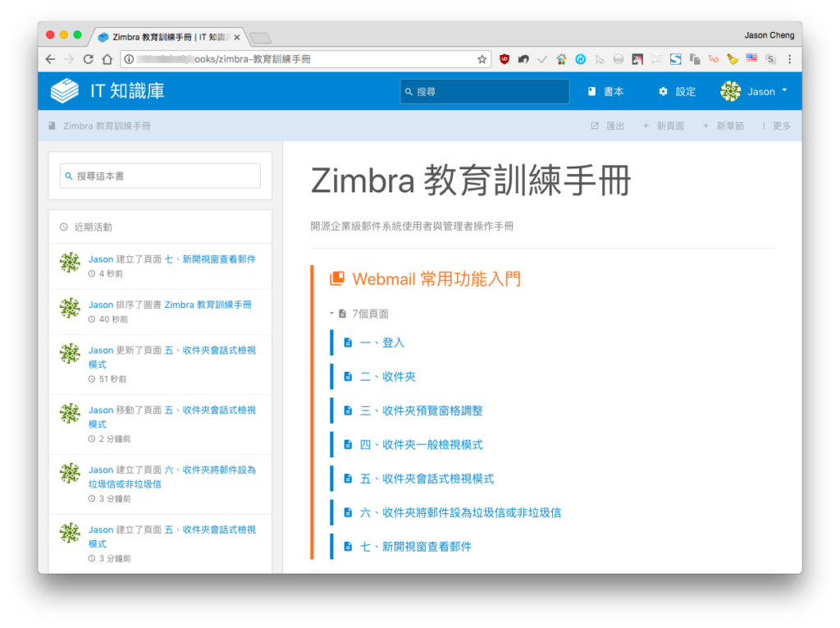Screen dimensions: 840x628
Task: Open the 更多 more options menu
Action: click(x=776, y=126)
